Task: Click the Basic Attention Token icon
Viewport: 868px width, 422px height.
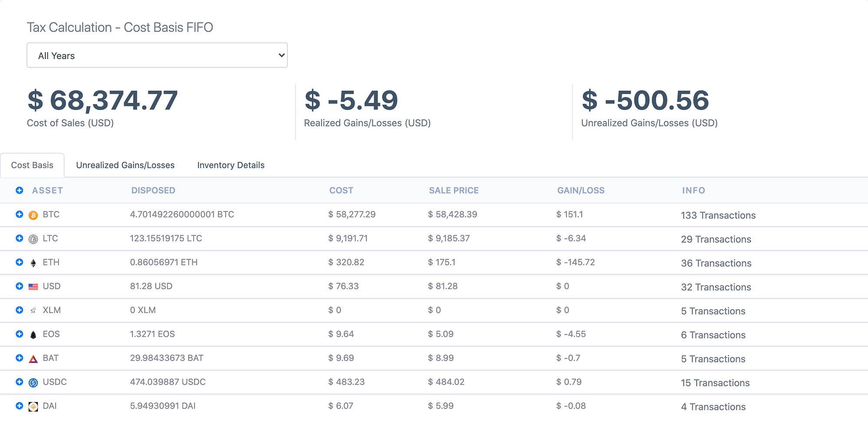Action: click(33, 358)
